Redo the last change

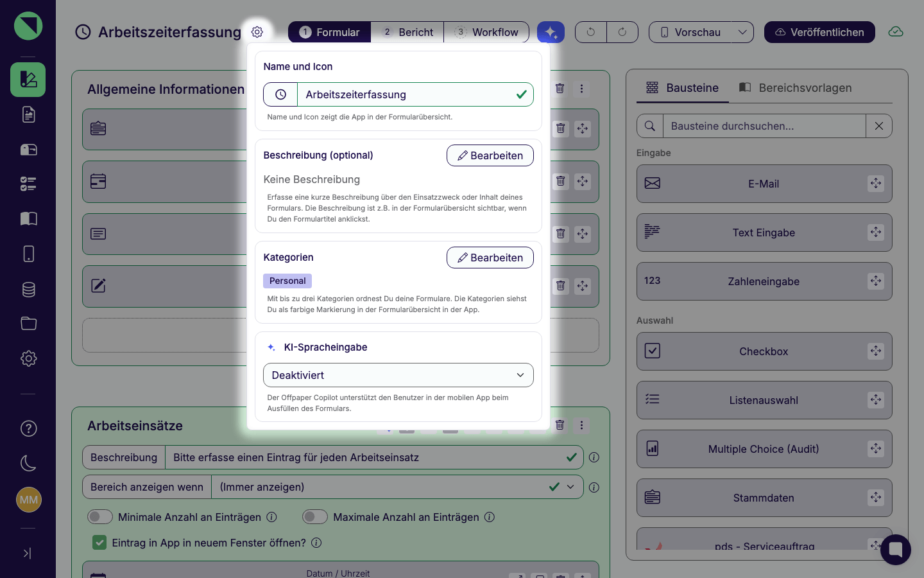622,32
